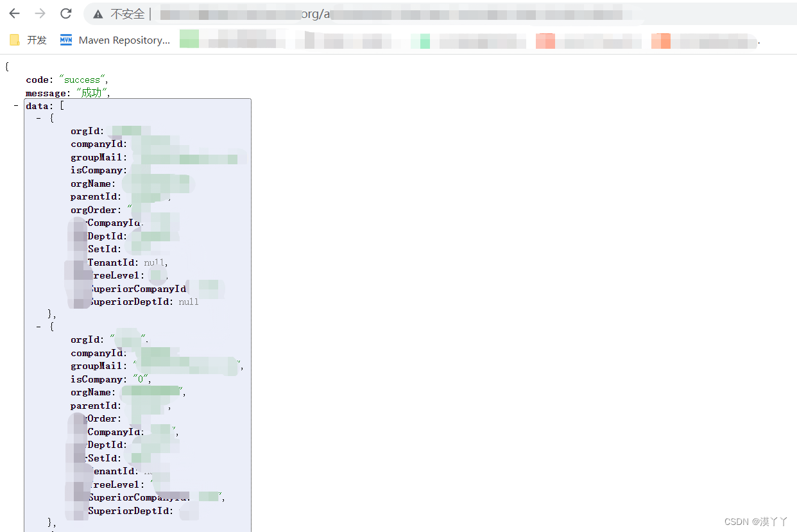Click the orgId key in the first object
Image resolution: width=797 pixels, height=532 pixels.
click(87, 132)
